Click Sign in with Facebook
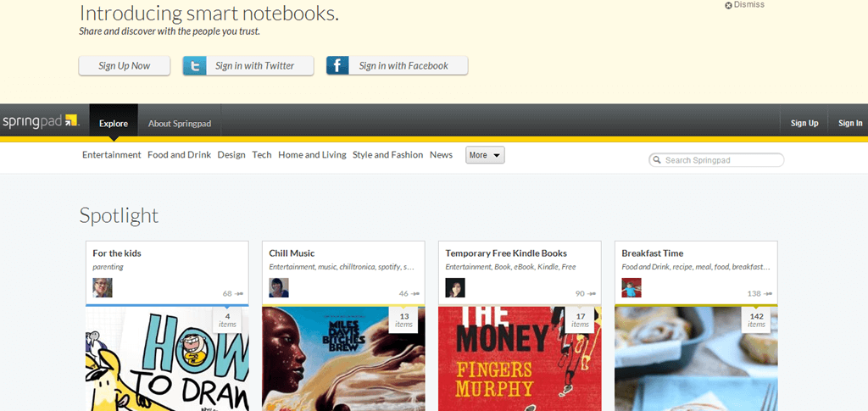 397,66
